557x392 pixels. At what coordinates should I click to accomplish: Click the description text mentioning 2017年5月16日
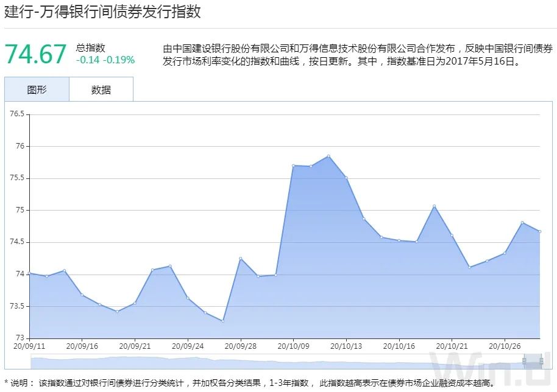358,55
